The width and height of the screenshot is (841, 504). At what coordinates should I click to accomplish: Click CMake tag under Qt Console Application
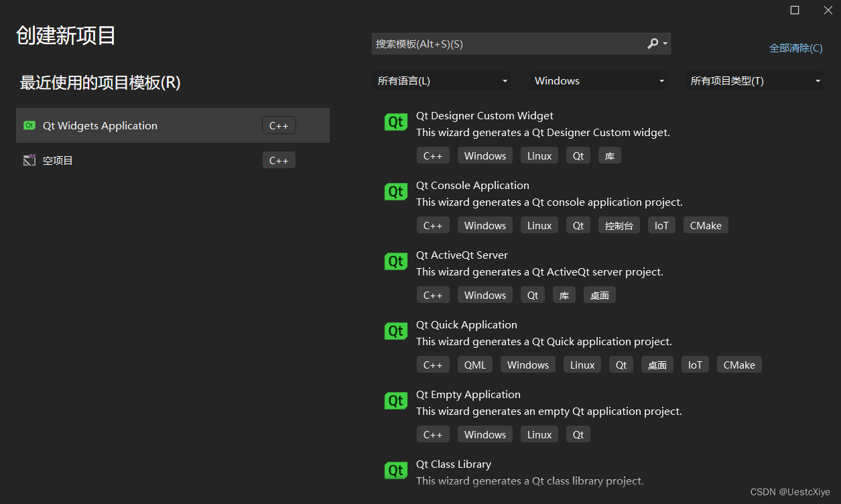coord(706,226)
